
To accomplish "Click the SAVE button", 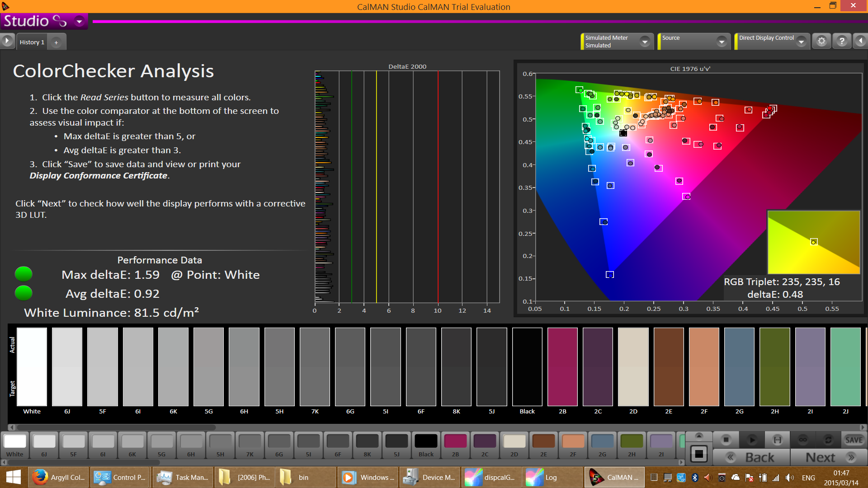I will [x=854, y=440].
